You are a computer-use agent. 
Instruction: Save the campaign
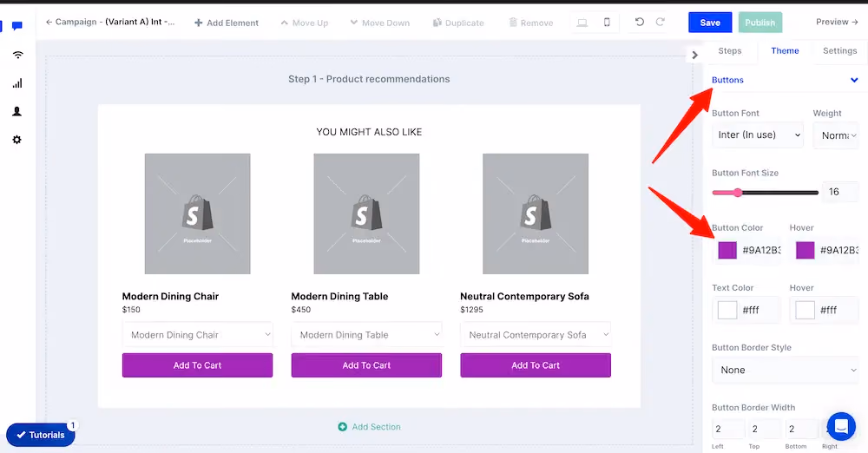(x=710, y=23)
